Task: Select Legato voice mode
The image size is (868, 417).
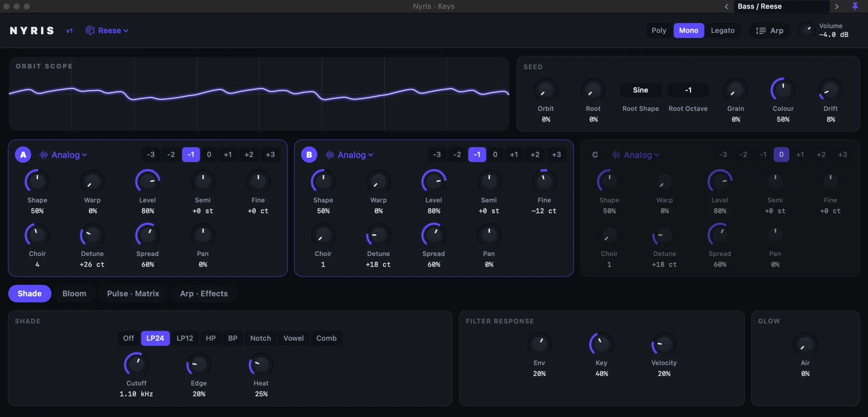Action: [x=722, y=30]
